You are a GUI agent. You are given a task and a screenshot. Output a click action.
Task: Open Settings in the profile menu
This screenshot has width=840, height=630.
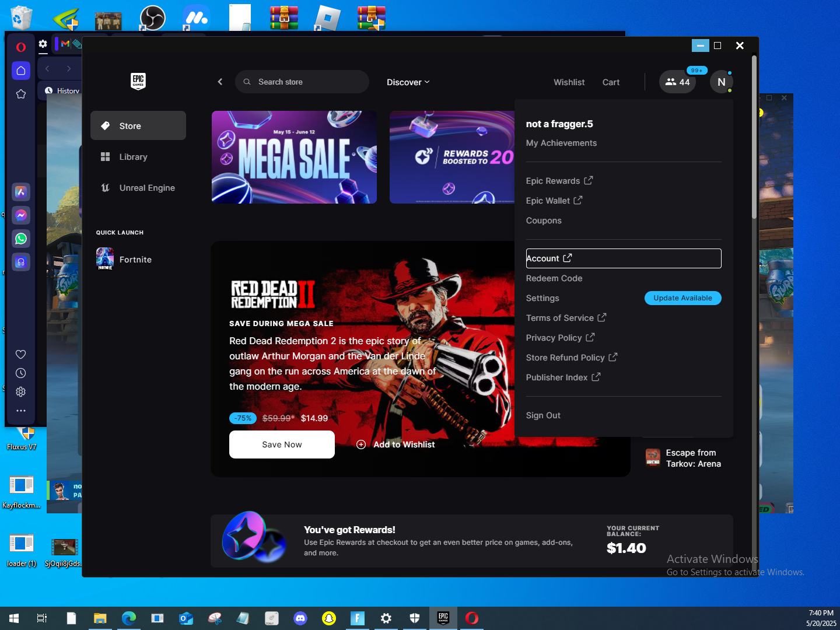point(542,298)
